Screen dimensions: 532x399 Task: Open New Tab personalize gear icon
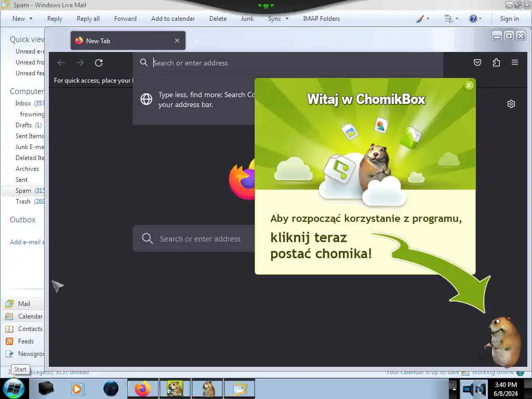pos(511,104)
